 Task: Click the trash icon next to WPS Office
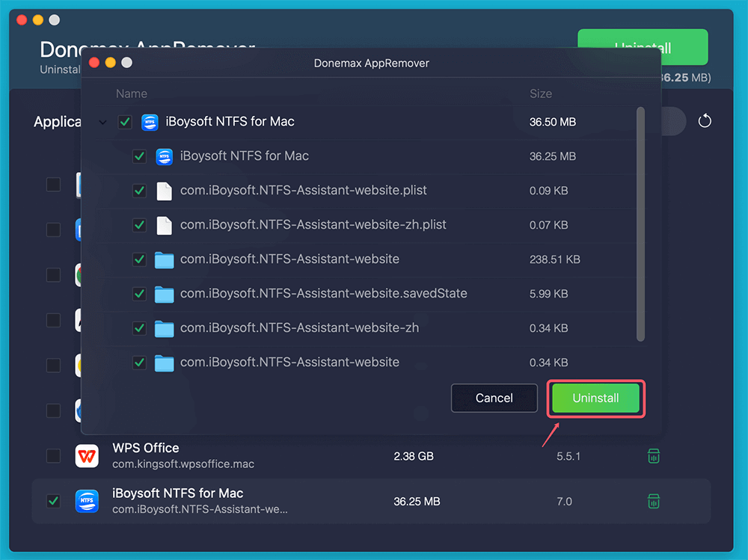[x=653, y=455]
